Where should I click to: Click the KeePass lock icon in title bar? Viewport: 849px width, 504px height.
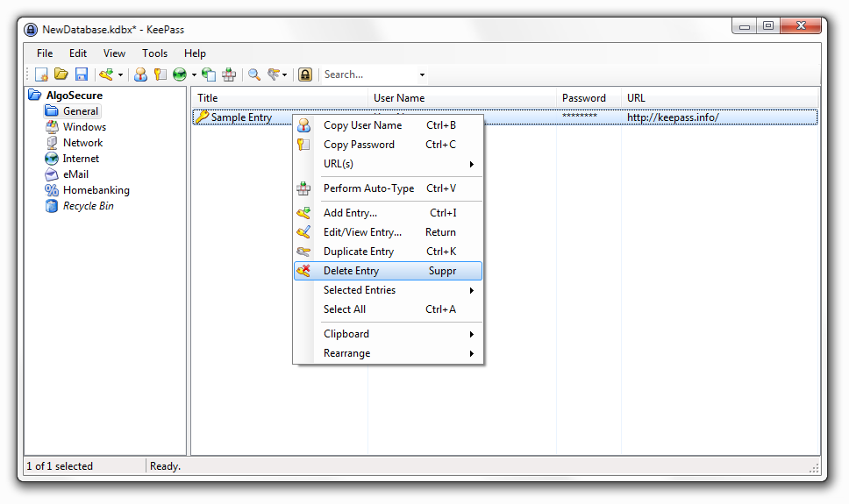point(31,29)
